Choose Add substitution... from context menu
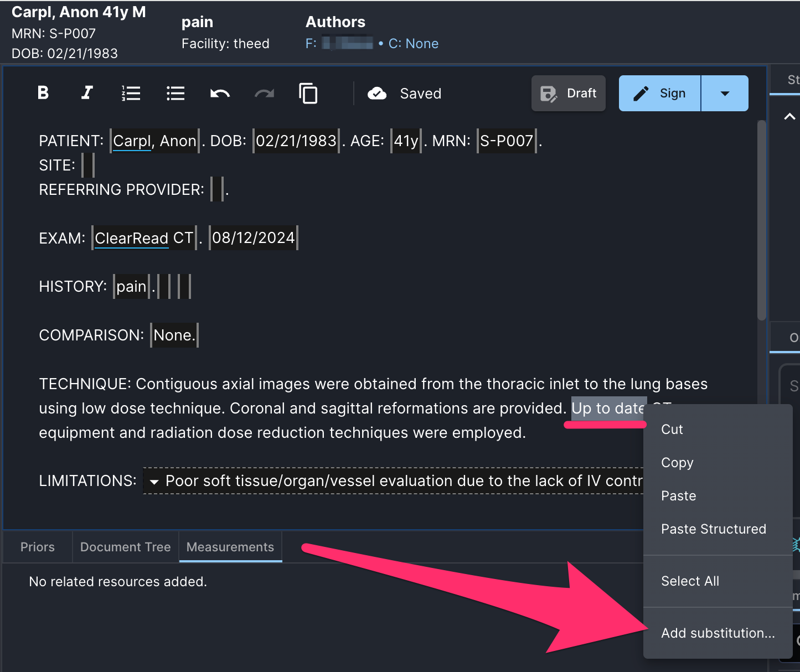Screen dimensions: 800x672 [718, 633]
